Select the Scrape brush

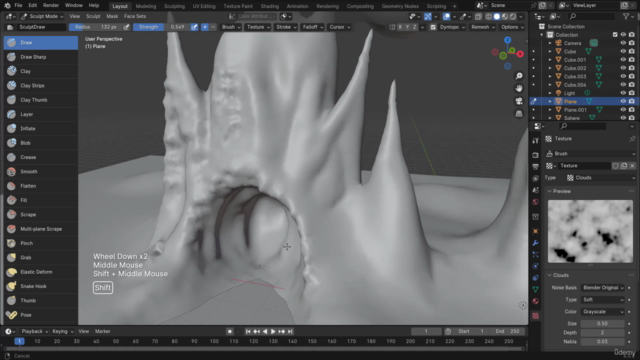(x=41, y=214)
